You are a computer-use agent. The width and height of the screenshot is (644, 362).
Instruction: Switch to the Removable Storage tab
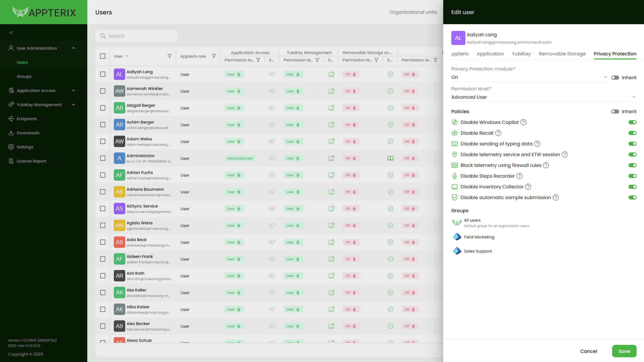(562, 54)
